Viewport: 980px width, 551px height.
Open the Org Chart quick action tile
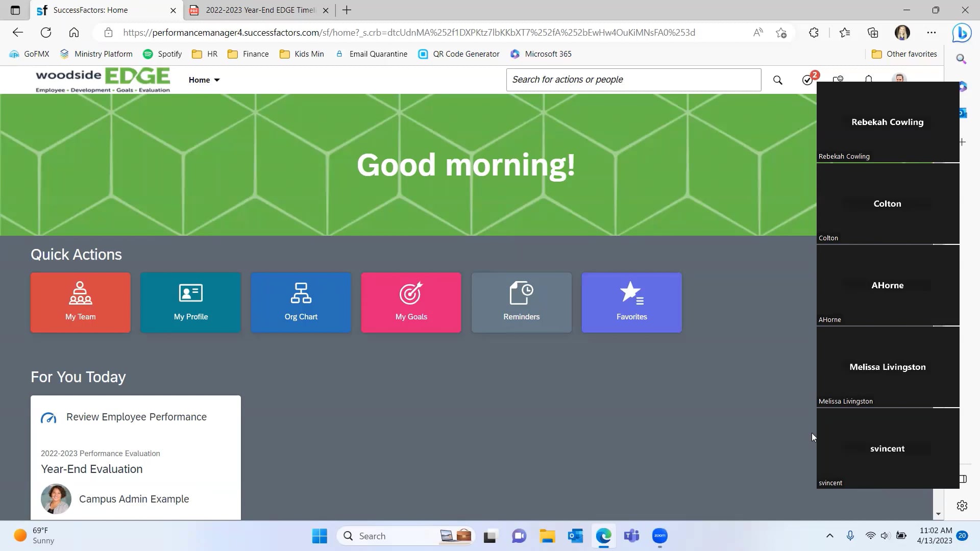point(301,303)
